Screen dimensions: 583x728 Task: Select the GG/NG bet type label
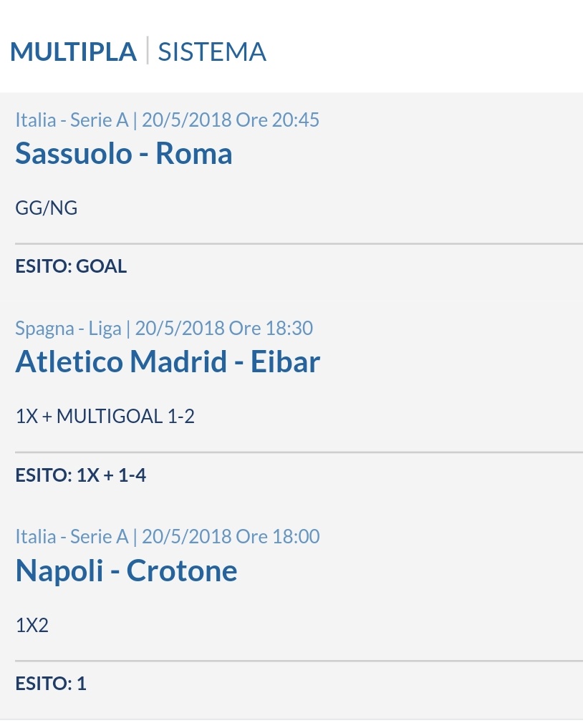point(47,208)
